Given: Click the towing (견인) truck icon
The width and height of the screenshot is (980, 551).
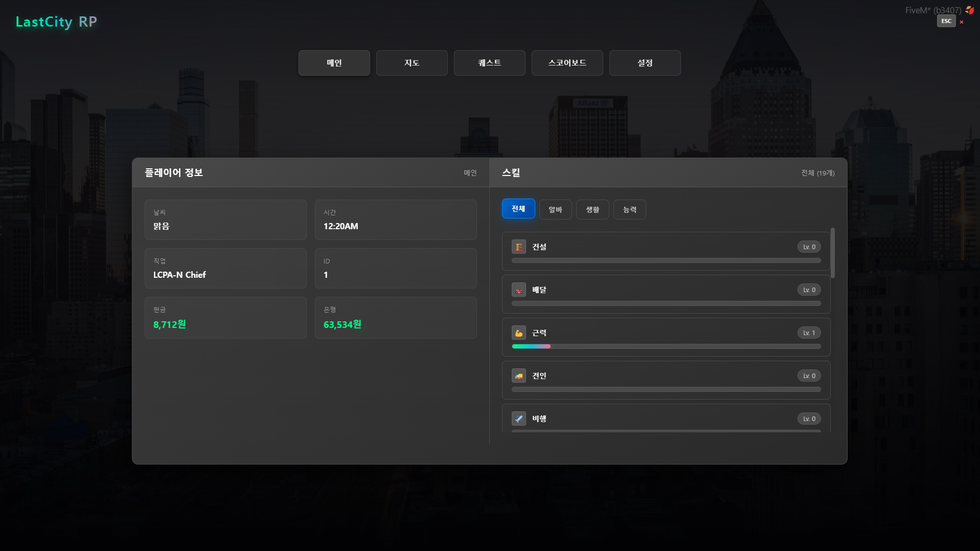Looking at the screenshot, I should [x=518, y=376].
